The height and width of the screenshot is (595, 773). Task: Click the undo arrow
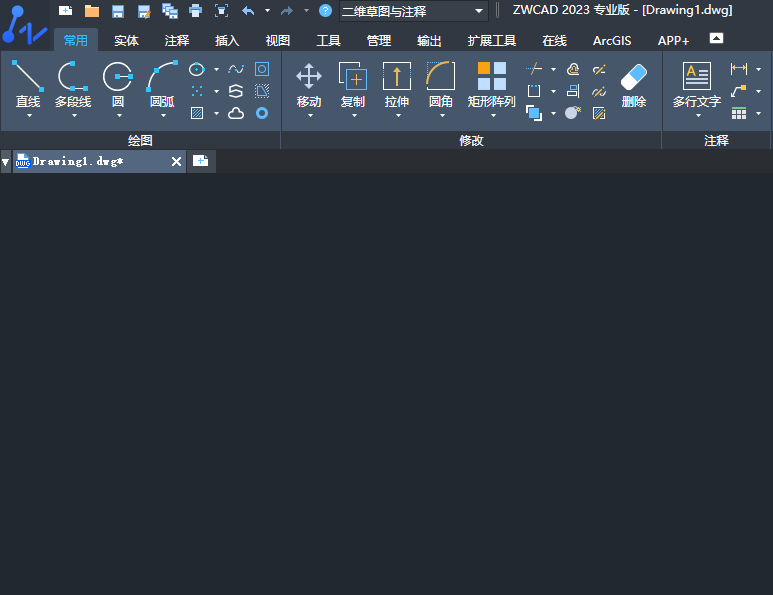[248, 10]
